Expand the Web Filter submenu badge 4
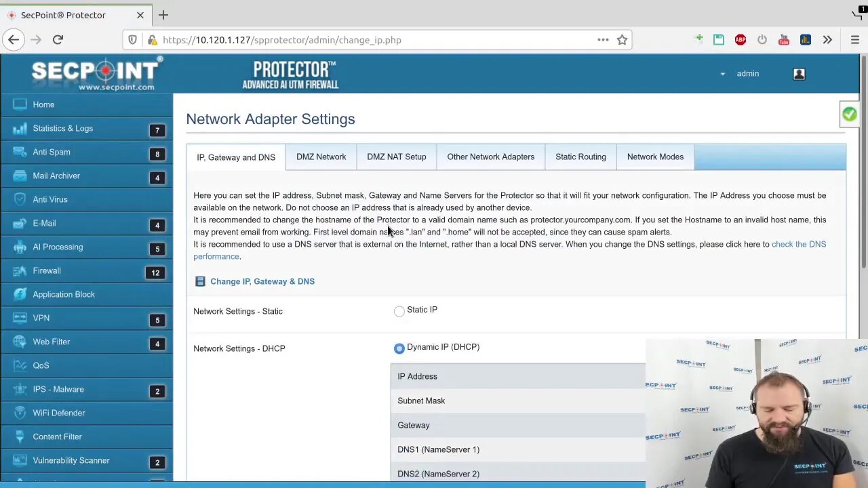 pos(157,344)
